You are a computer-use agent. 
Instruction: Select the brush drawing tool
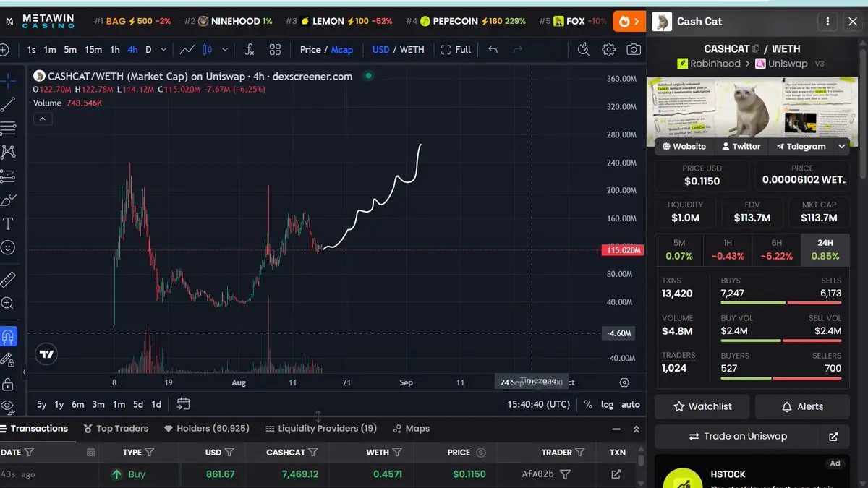pos(8,200)
